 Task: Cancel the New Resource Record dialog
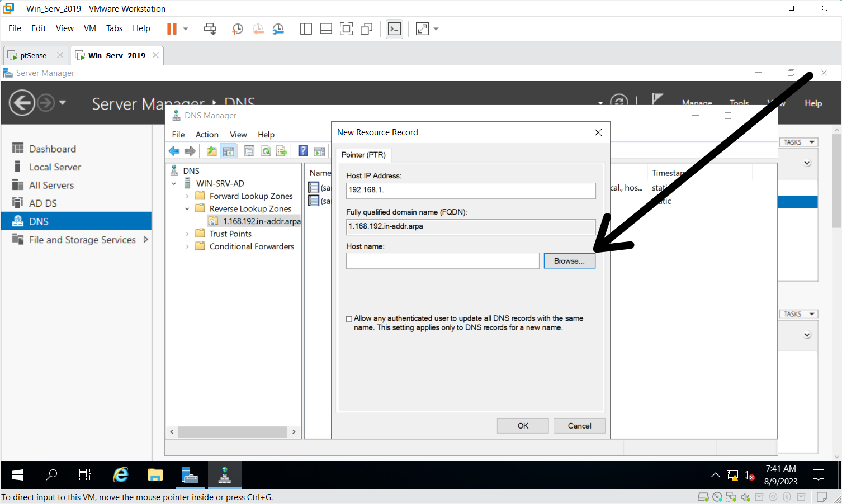[579, 426]
